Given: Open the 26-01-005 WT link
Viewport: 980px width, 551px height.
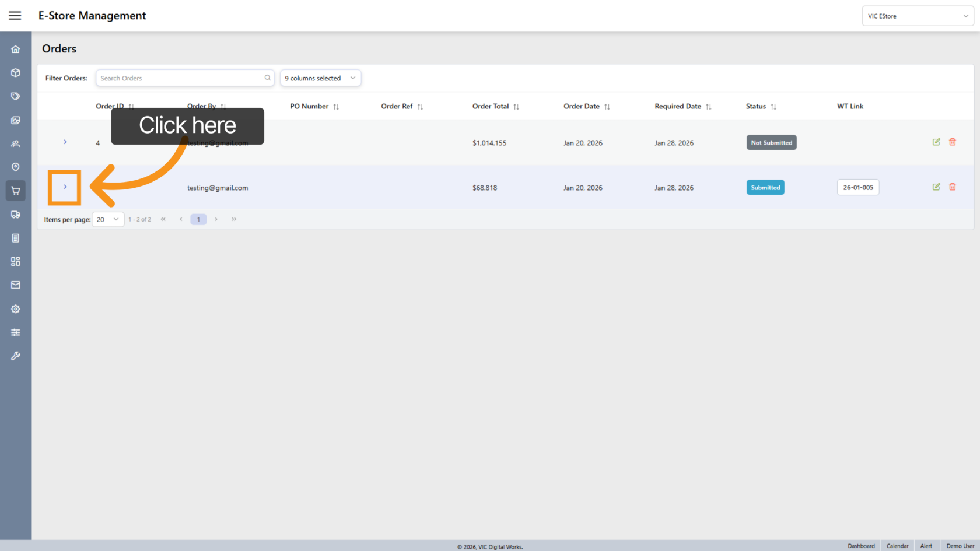Looking at the screenshot, I should (x=858, y=187).
